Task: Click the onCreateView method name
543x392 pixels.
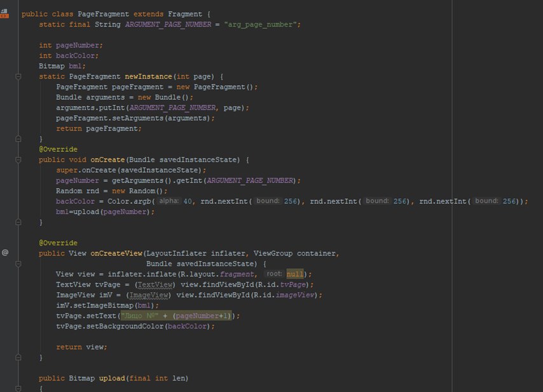Action: pos(116,253)
